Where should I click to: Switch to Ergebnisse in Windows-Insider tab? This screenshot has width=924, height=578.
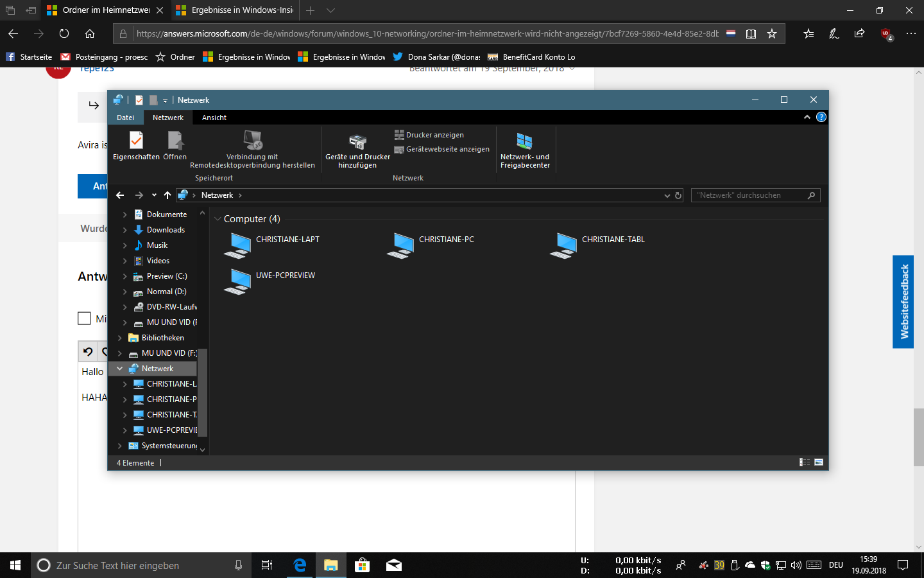(235, 10)
